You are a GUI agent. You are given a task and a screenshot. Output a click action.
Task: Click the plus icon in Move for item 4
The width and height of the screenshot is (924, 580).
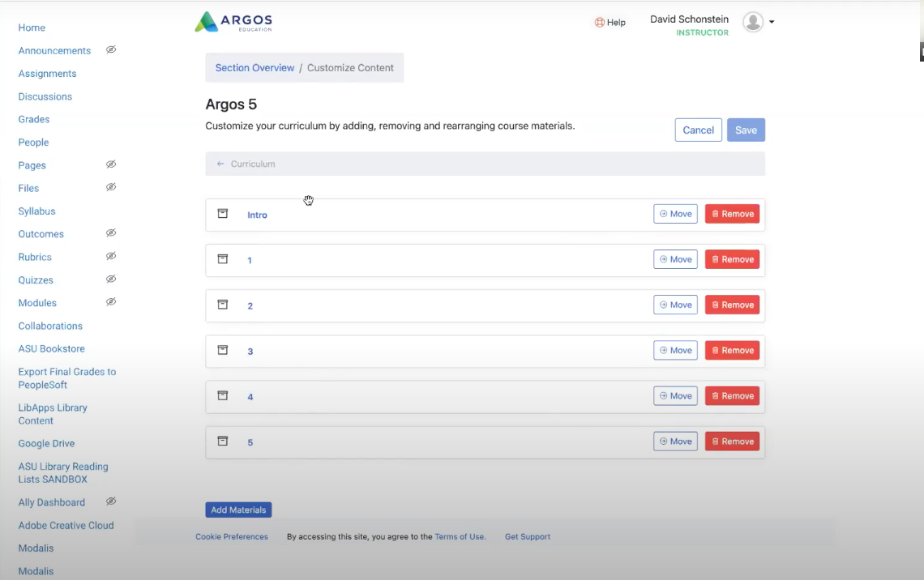tap(663, 395)
